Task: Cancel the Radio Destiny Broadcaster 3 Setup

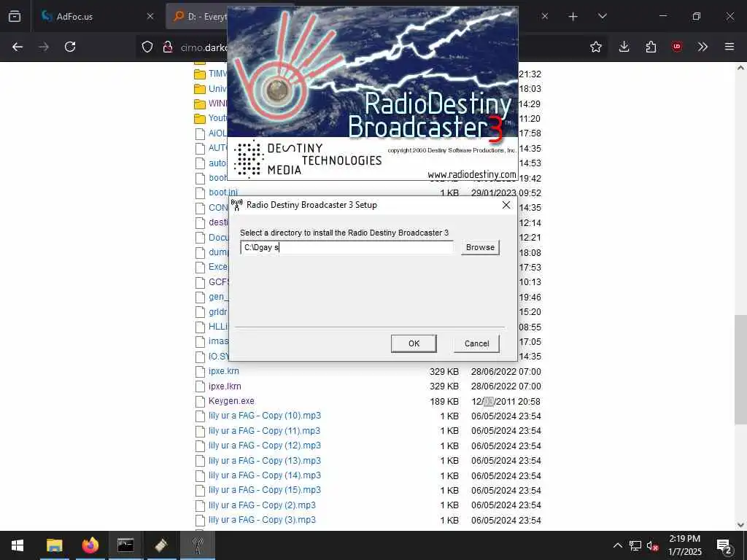Action: [x=476, y=343]
